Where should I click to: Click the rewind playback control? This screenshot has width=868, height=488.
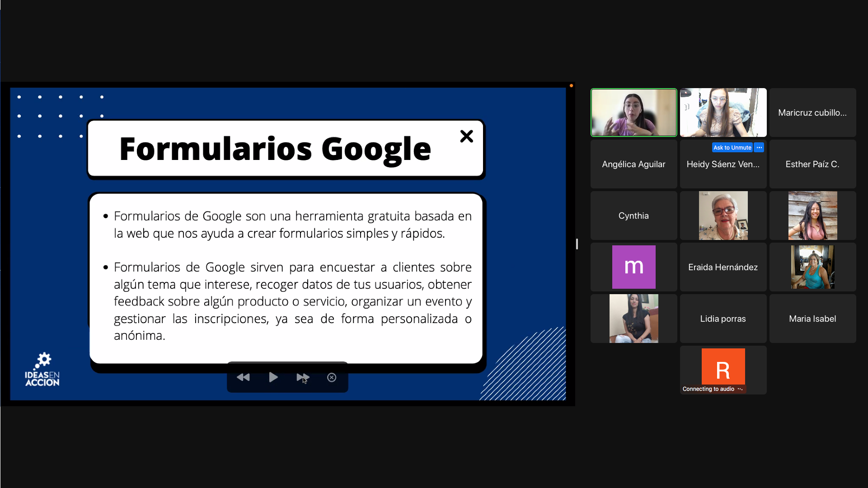(243, 377)
